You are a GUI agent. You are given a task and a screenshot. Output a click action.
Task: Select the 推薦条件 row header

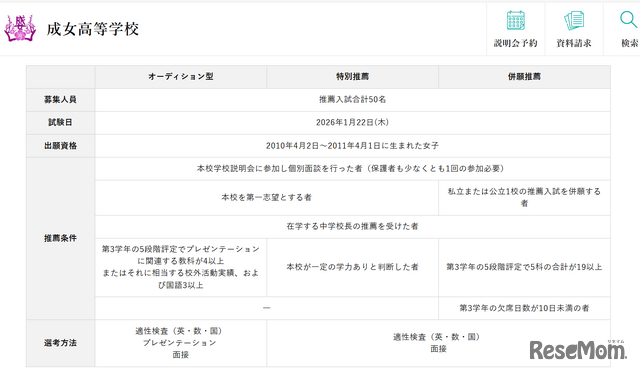pyautogui.click(x=60, y=238)
